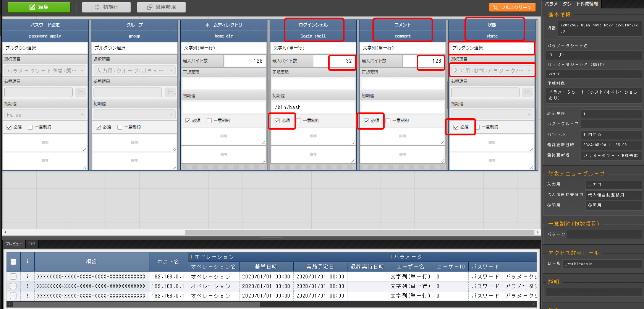Toggle 必須 checkbox in comment column

366,120
